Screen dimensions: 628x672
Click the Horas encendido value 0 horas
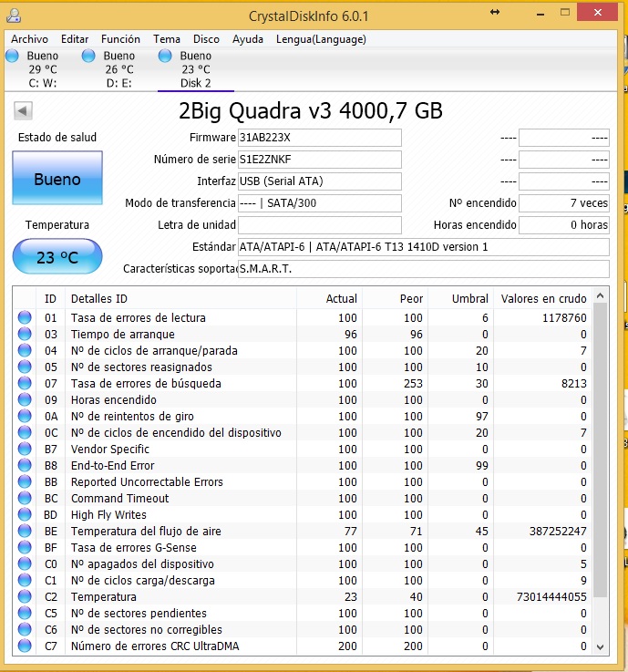[564, 225]
